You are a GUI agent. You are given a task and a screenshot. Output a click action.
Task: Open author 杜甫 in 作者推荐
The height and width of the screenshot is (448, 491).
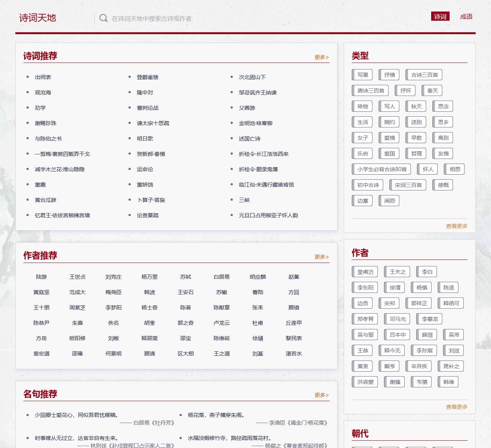[x=258, y=323]
